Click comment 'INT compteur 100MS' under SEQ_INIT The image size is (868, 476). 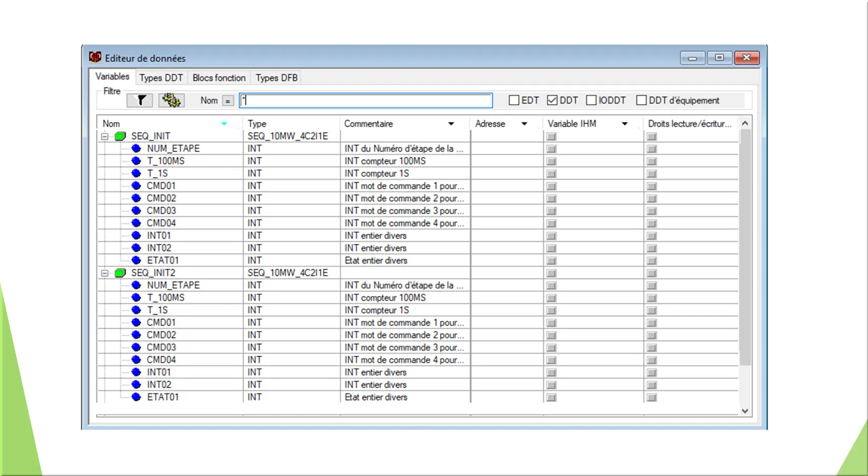click(x=385, y=161)
